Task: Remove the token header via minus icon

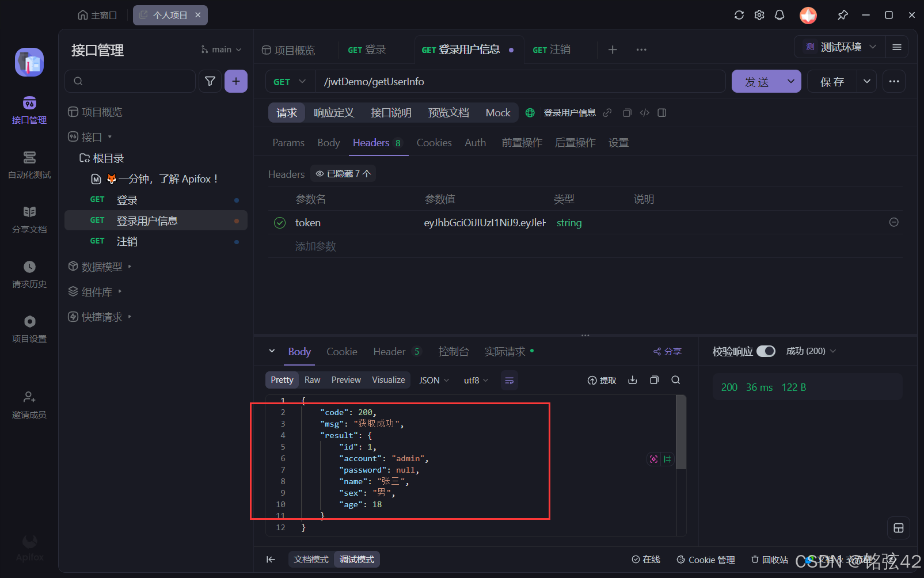Action: (x=893, y=222)
